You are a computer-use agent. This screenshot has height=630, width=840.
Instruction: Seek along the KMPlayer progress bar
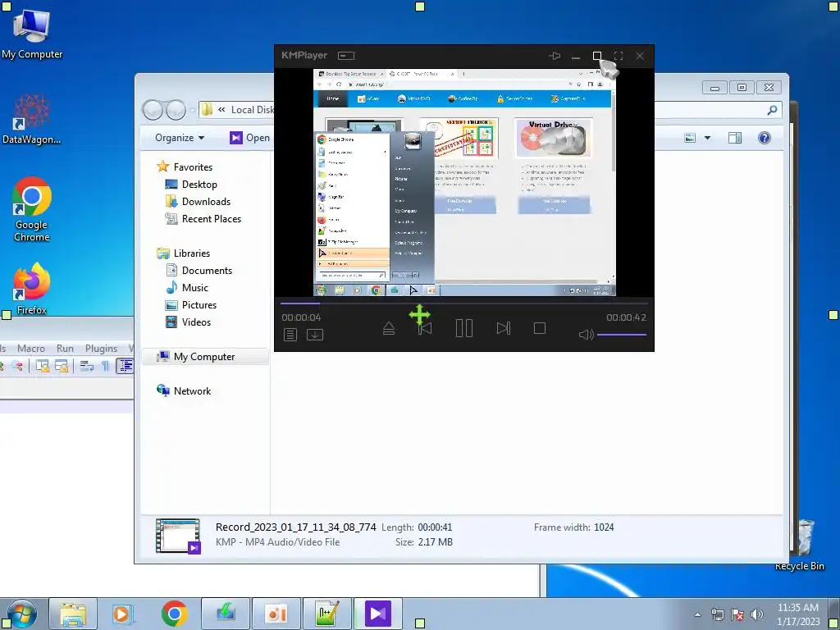coord(464,304)
